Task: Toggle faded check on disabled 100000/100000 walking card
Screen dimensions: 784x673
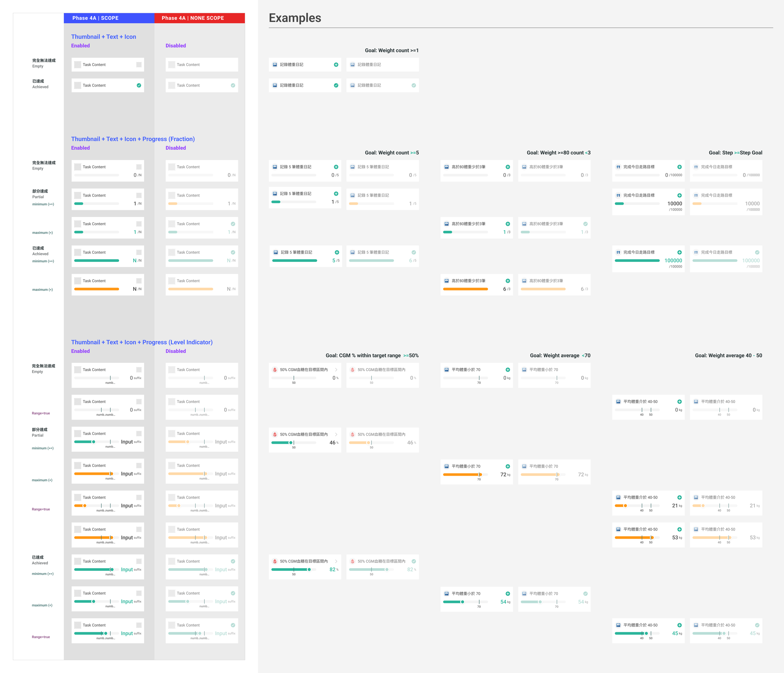Action: point(757,252)
